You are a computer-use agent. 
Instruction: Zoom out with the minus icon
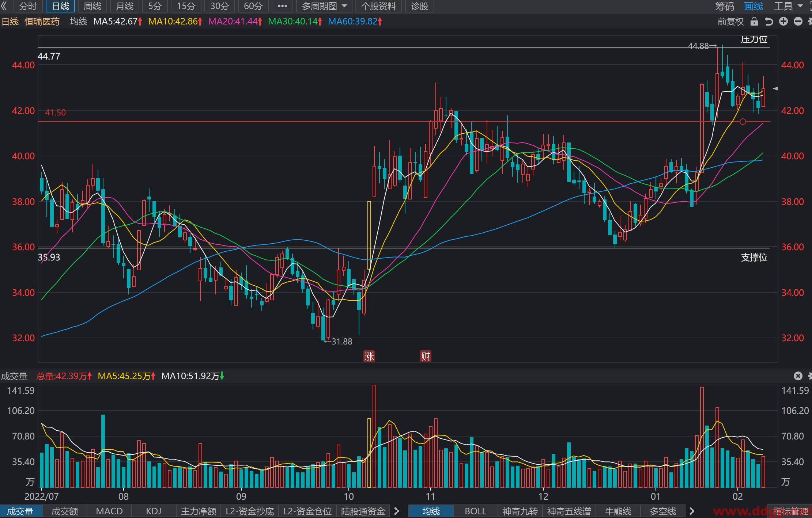tap(798, 22)
